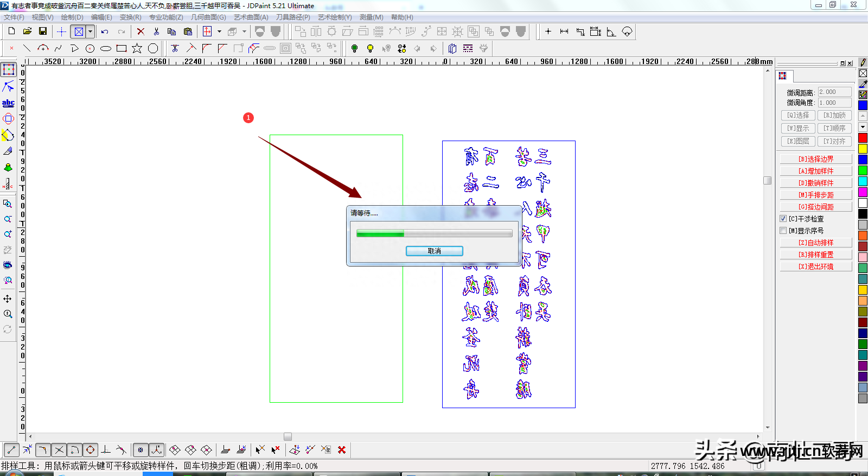Open the 文件(F) menu
The height and width of the screenshot is (476, 868).
click(x=14, y=17)
